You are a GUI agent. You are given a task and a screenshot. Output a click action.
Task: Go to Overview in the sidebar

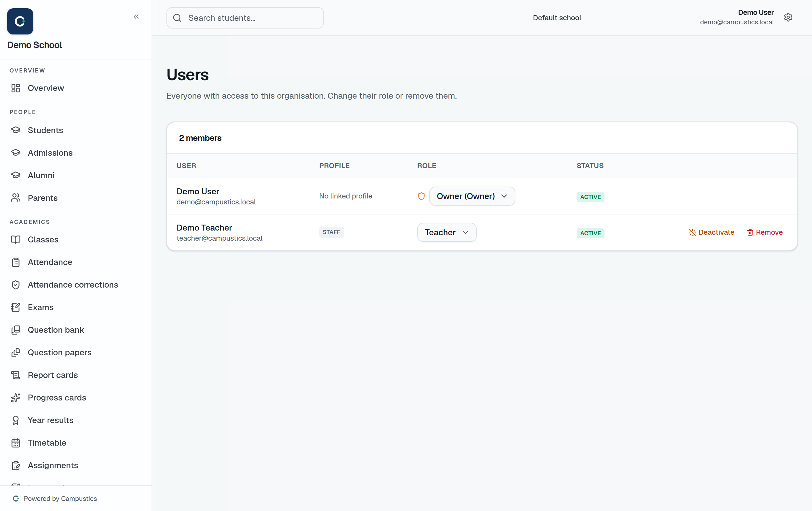46,88
